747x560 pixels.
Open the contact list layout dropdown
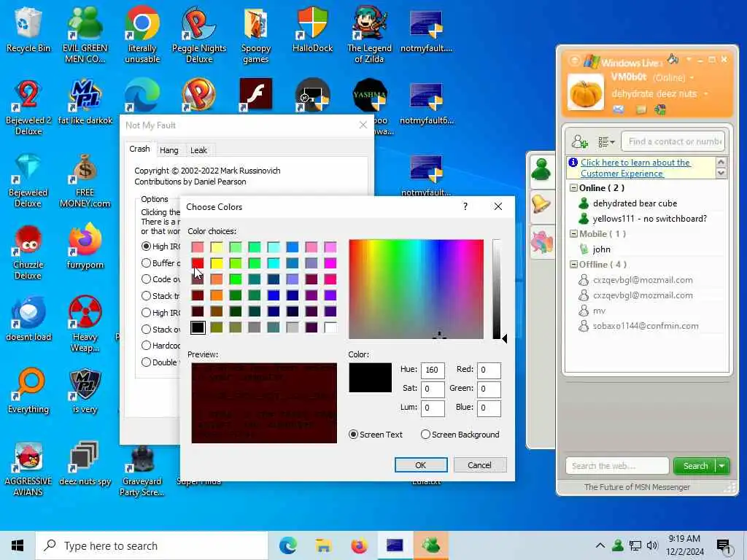point(606,141)
